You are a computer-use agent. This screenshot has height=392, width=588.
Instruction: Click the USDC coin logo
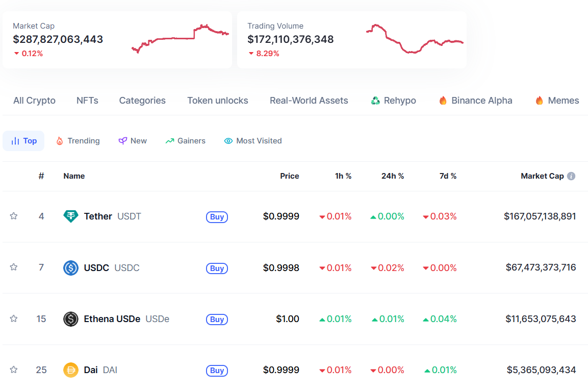click(x=71, y=268)
